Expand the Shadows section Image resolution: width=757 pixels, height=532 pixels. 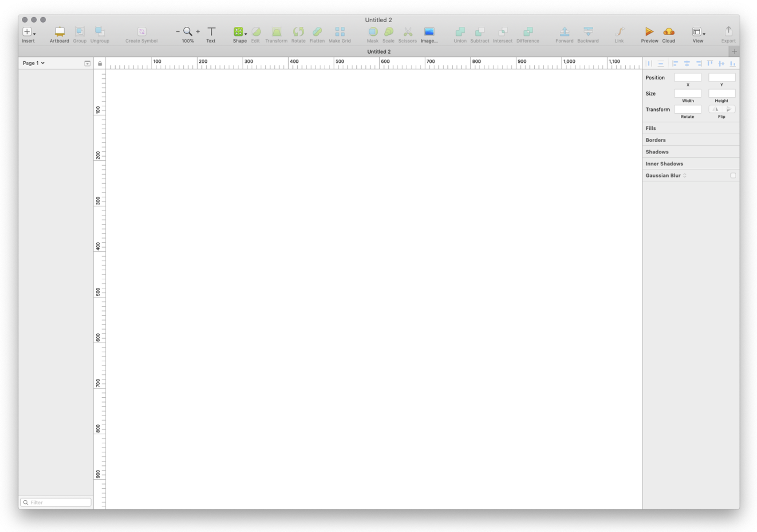click(691, 152)
